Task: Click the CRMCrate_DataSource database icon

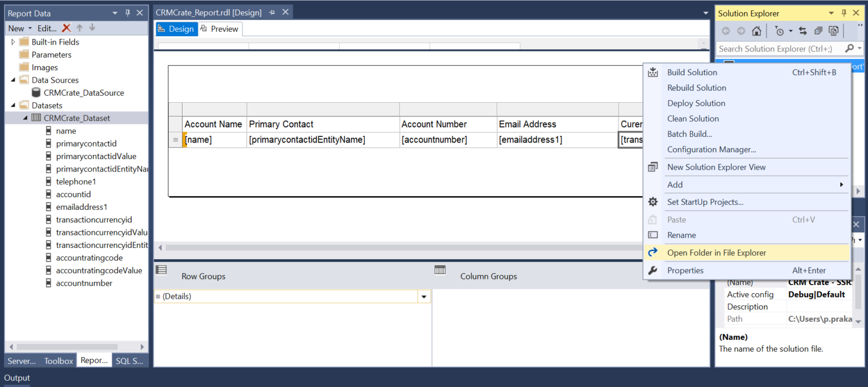Action: (35, 92)
